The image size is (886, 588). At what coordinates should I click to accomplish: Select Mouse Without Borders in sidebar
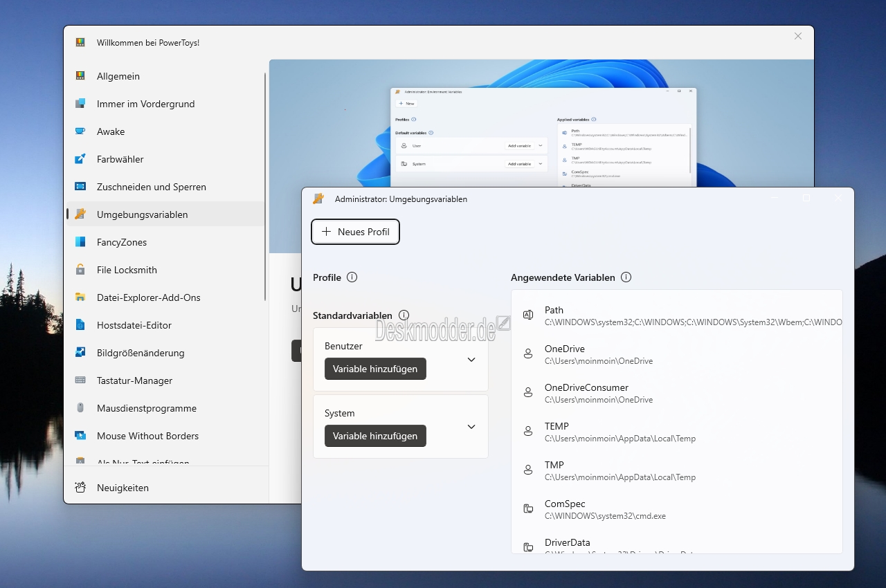[165, 436]
